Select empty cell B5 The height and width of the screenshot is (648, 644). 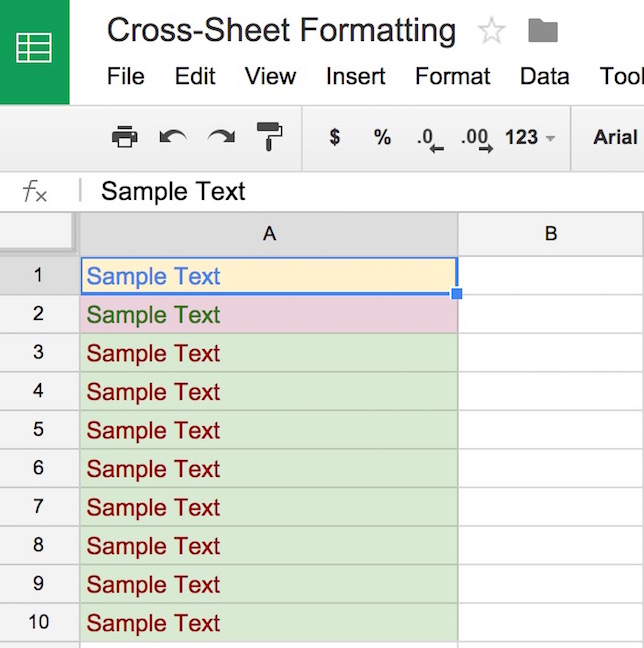point(551,429)
